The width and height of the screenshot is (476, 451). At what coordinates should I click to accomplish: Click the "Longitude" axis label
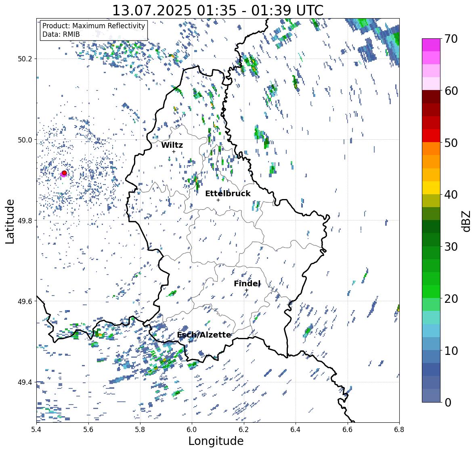[216, 441]
